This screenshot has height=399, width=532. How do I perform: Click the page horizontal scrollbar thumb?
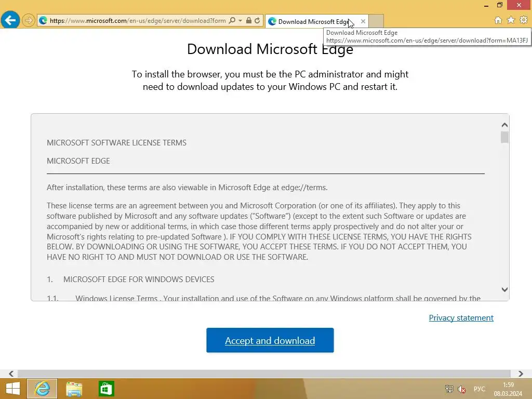264,374
